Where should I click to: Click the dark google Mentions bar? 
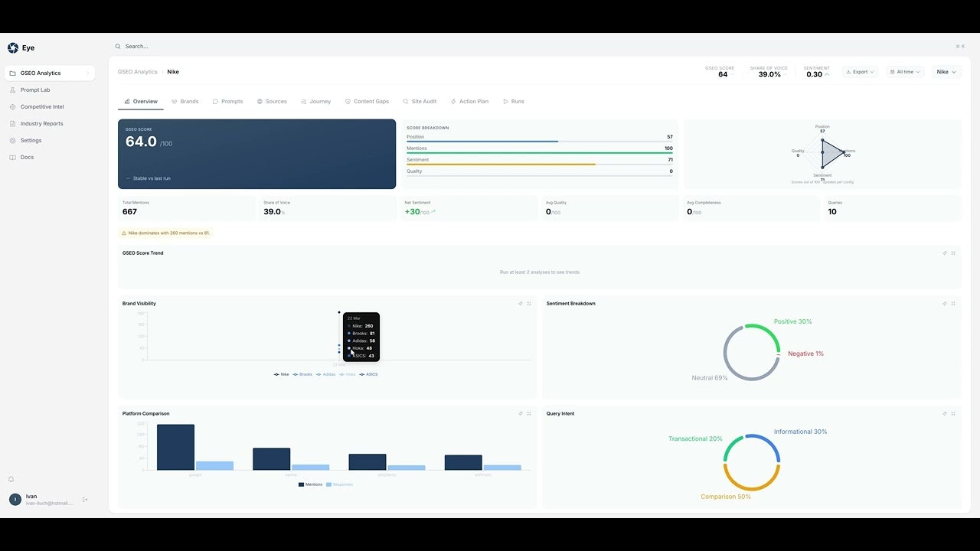(x=176, y=448)
